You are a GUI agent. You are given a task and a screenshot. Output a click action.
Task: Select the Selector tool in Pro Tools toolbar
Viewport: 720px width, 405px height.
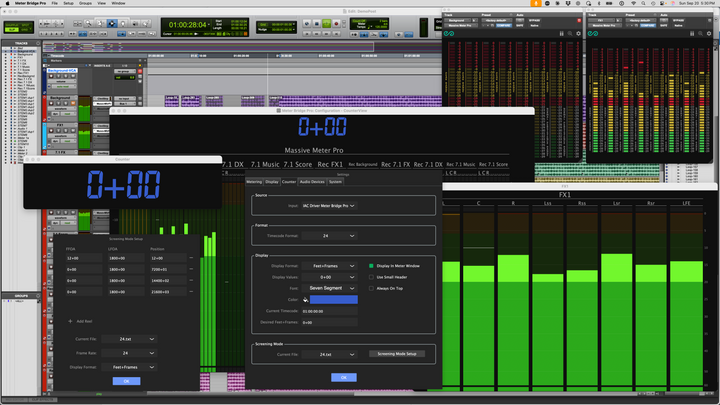click(x=112, y=23)
